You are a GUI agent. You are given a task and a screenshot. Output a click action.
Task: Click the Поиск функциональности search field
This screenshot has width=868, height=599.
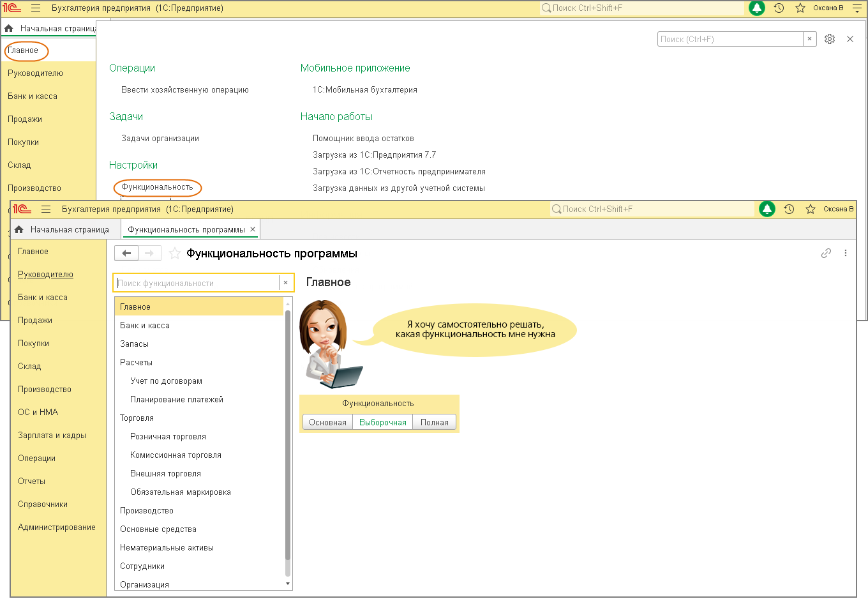click(x=197, y=283)
